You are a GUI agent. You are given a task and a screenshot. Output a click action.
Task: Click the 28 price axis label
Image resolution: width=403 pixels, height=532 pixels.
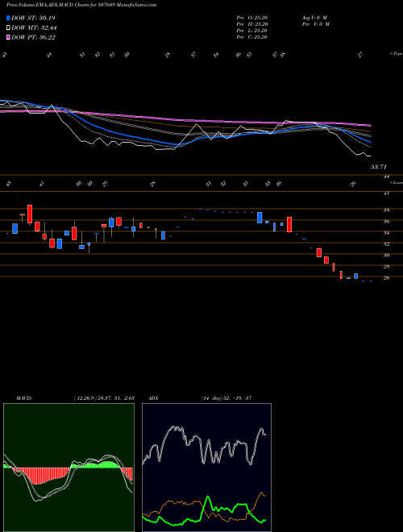pos(386,267)
